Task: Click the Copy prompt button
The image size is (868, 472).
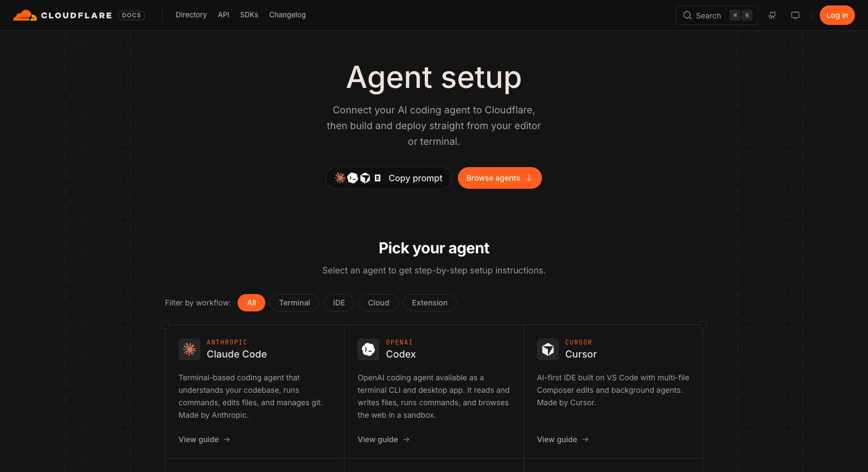Action: (388, 178)
